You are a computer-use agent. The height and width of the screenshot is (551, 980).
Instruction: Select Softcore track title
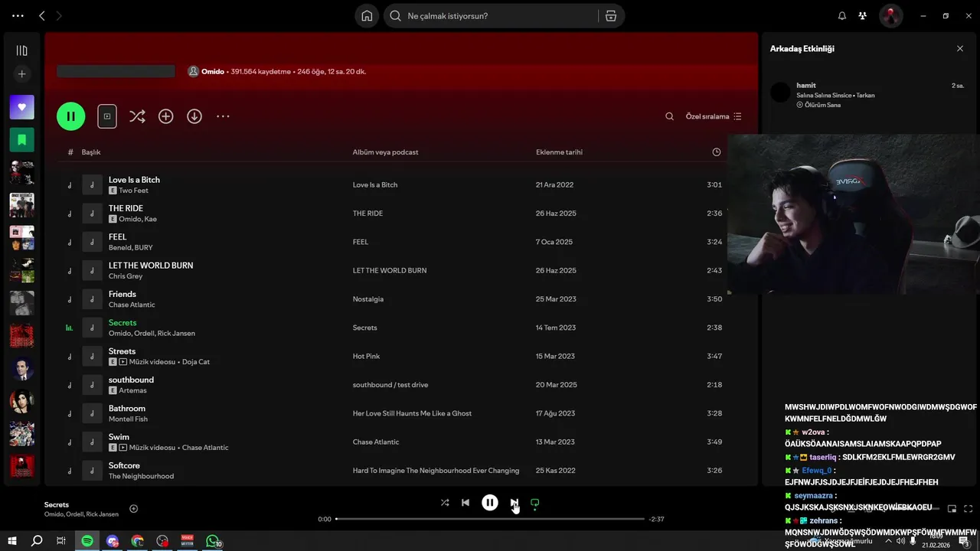(x=124, y=465)
